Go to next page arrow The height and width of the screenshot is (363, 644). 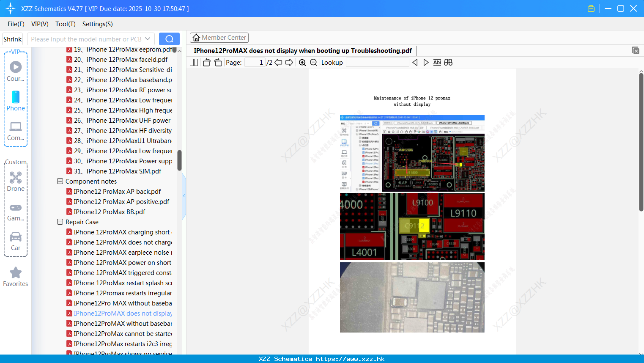point(289,62)
